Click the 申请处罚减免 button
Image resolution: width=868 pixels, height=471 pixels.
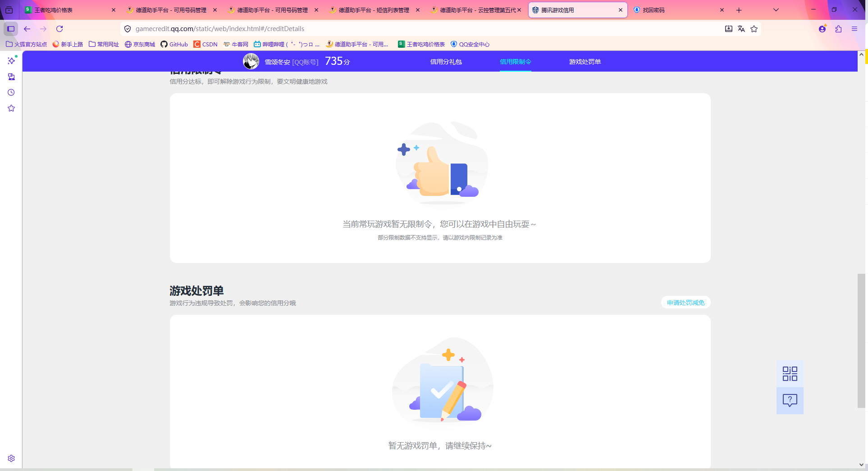point(685,302)
